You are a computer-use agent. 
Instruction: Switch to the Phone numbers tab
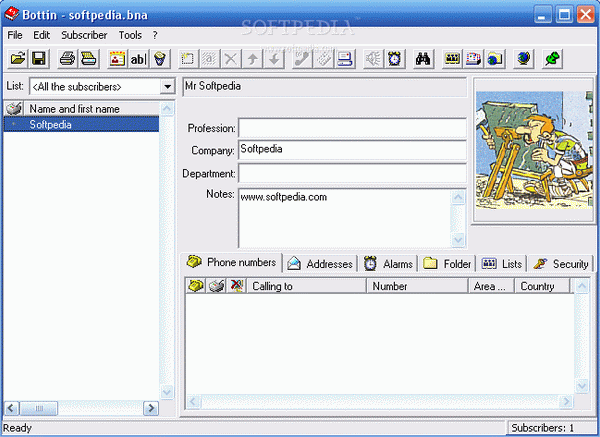pyautogui.click(x=231, y=263)
